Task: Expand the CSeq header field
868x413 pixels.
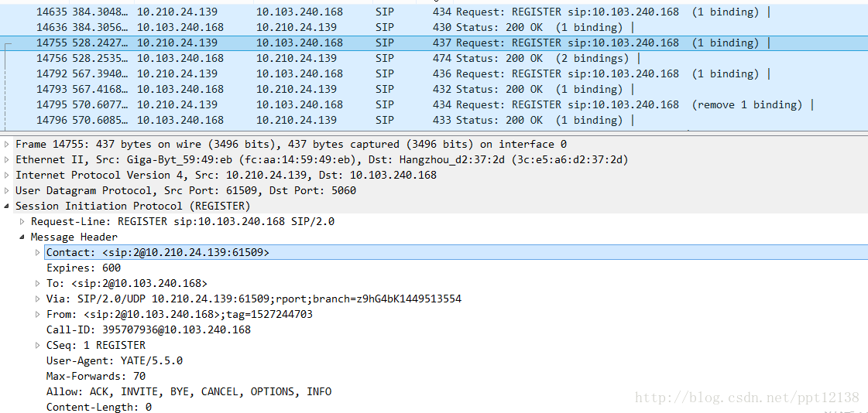Action: [x=38, y=346]
